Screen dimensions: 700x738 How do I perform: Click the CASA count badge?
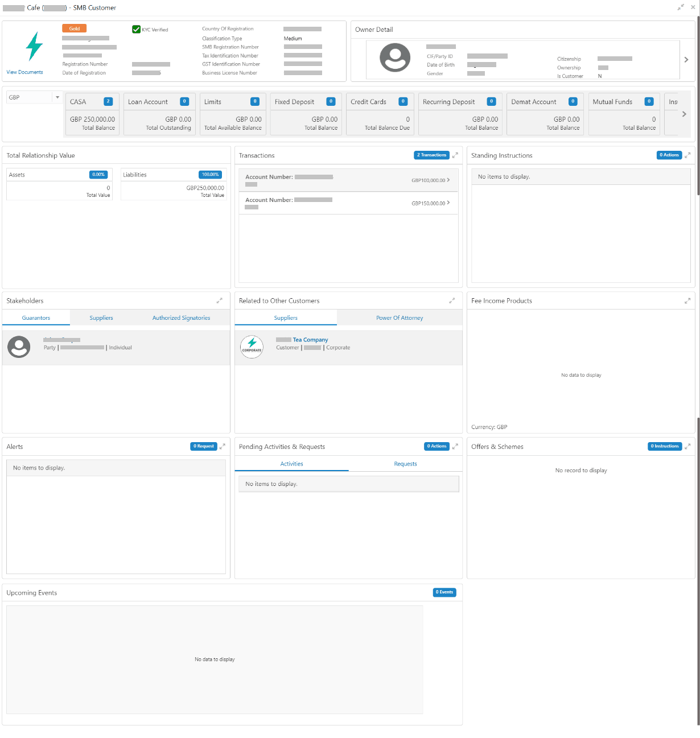pyautogui.click(x=108, y=101)
